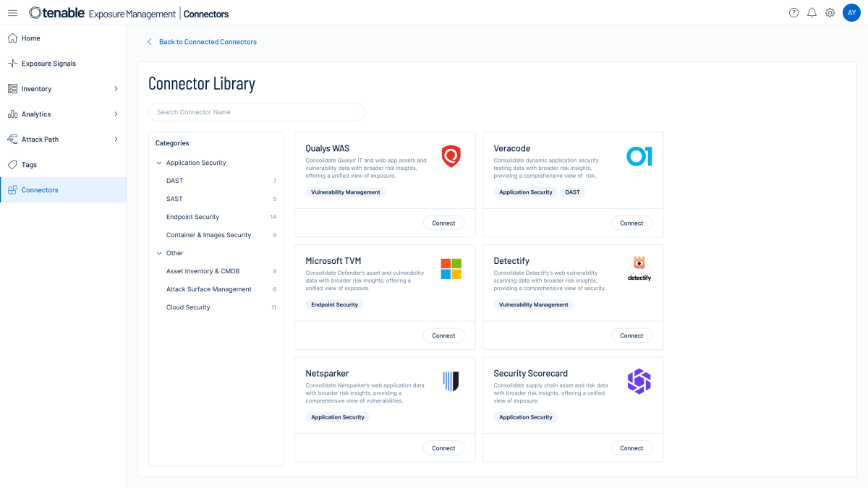Image resolution: width=868 pixels, height=488 pixels.
Task: Click the Qualys WAS card title
Action: click(x=328, y=148)
